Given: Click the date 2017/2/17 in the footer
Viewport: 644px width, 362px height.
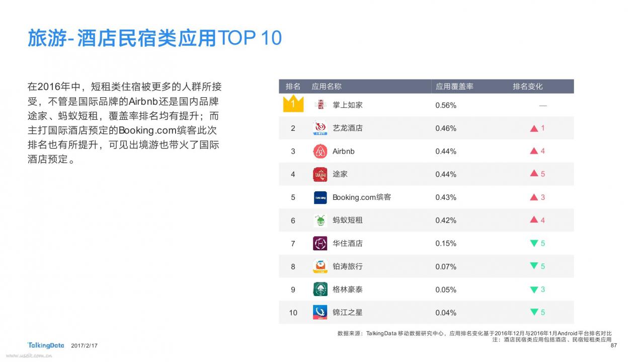Looking at the screenshot, I should click(x=85, y=346).
